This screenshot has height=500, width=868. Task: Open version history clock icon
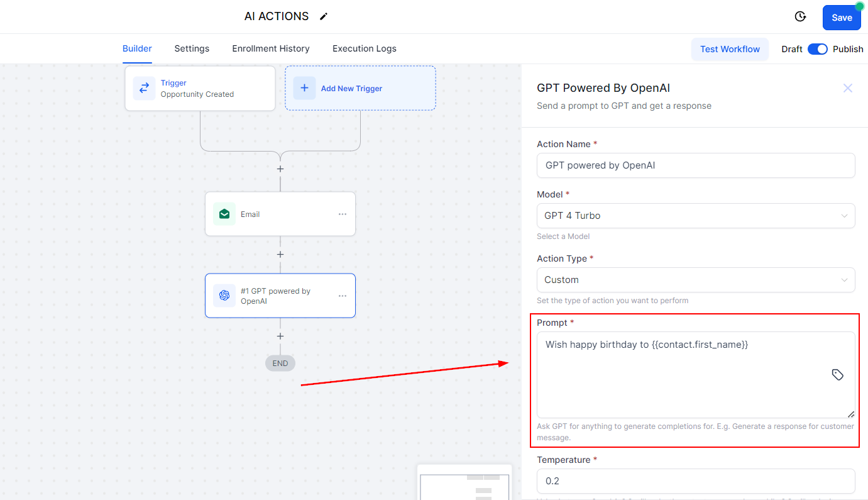click(x=800, y=17)
